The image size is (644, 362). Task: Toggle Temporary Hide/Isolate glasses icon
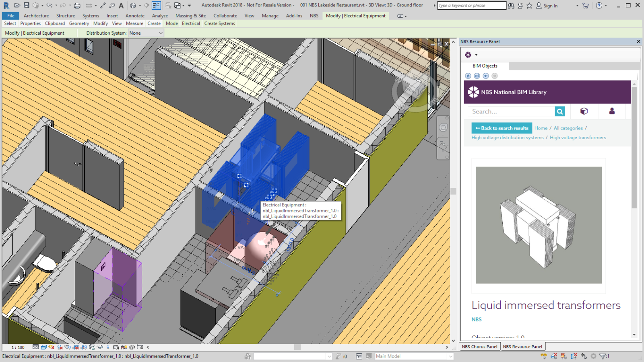coord(100,347)
